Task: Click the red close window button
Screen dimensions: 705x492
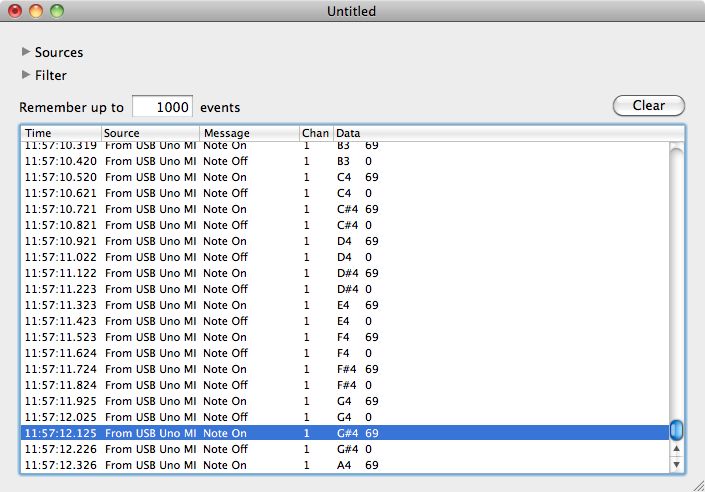Action: 15,11
